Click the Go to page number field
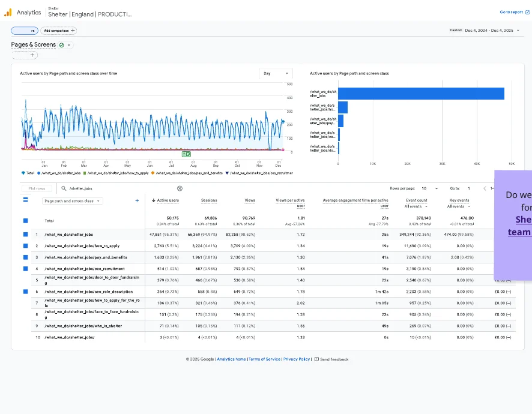This screenshot has width=532, height=414. click(x=470, y=188)
